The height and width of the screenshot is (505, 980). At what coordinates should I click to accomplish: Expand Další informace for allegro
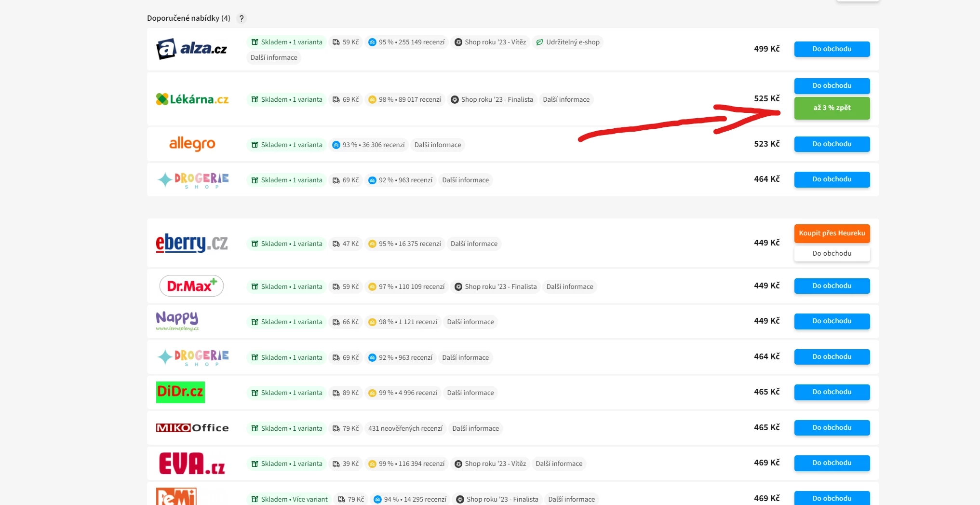pyautogui.click(x=438, y=145)
